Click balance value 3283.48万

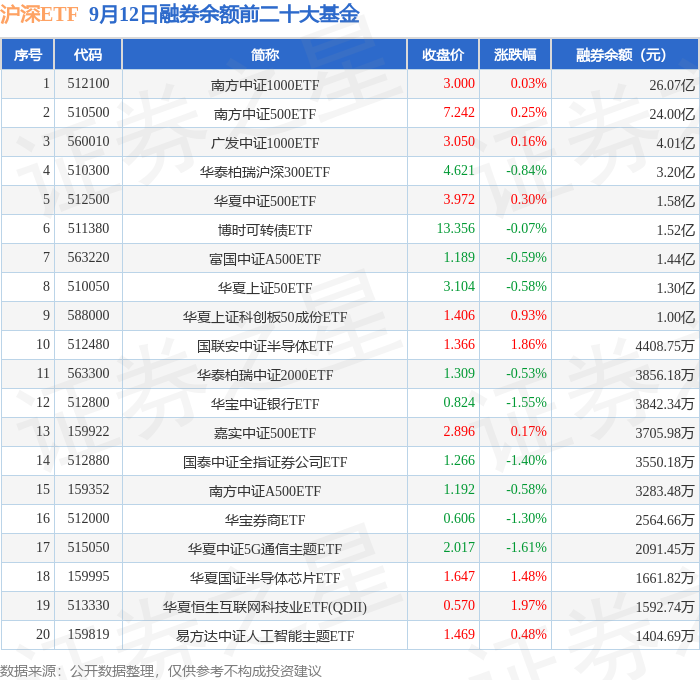(665, 491)
